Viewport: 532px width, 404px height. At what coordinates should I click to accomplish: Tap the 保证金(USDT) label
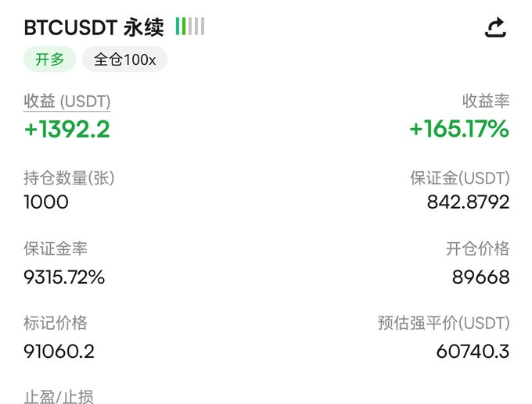coord(459,178)
